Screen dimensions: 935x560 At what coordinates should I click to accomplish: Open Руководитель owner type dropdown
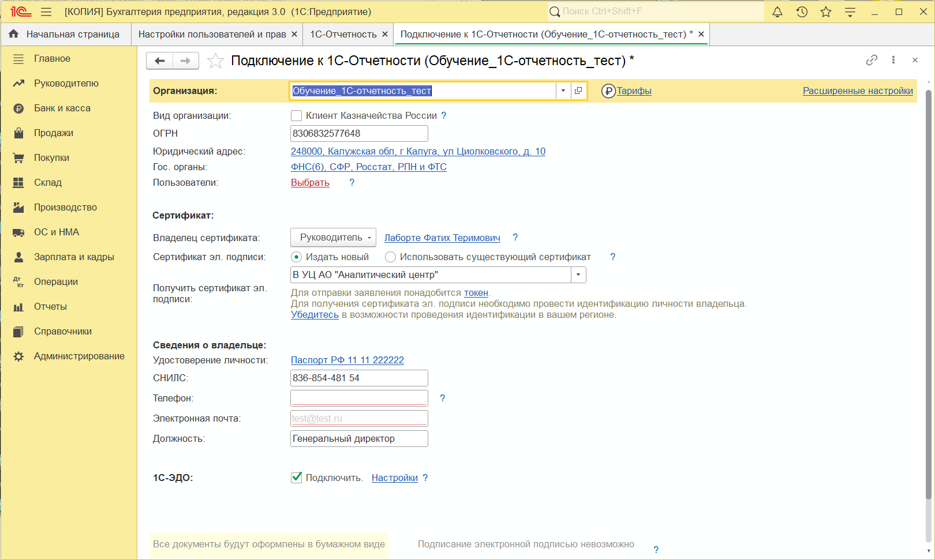[x=333, y=238]
